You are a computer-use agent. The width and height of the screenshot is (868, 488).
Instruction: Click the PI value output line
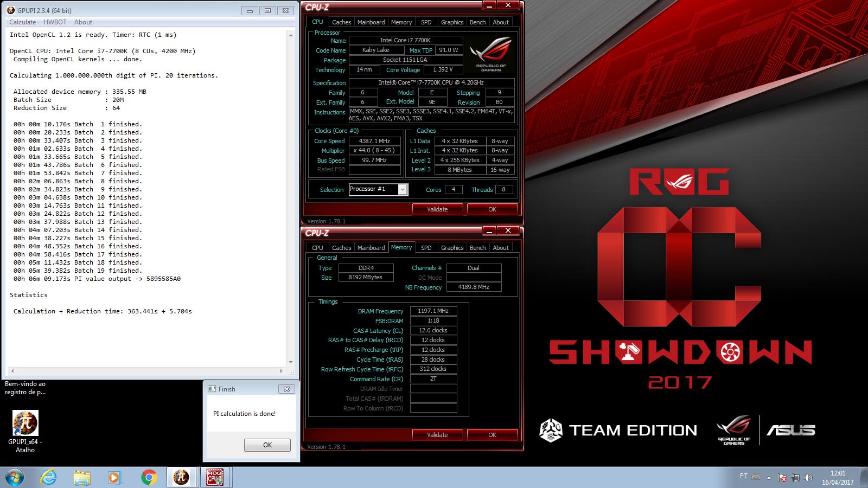click(x=97, y=279)
